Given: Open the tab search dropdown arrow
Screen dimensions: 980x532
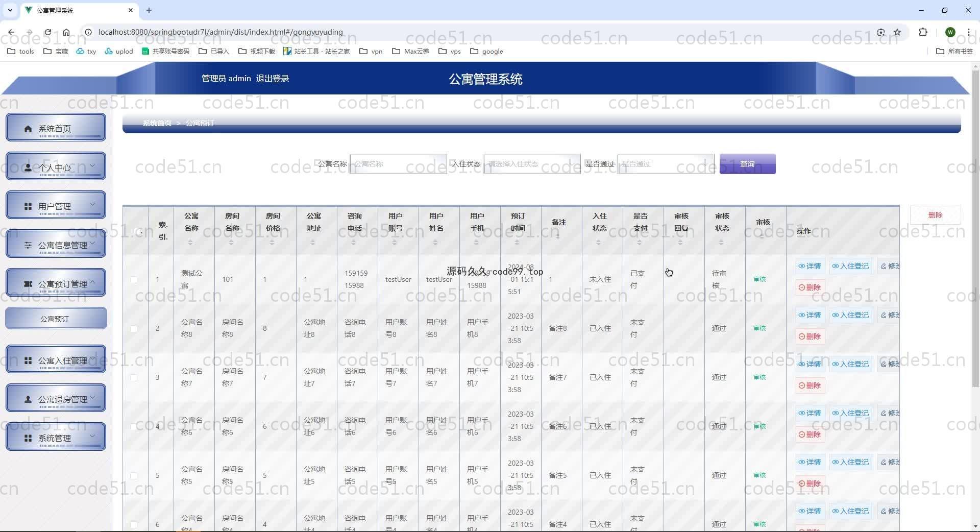Looking at the screenshot, I should [x=10, y=10].
